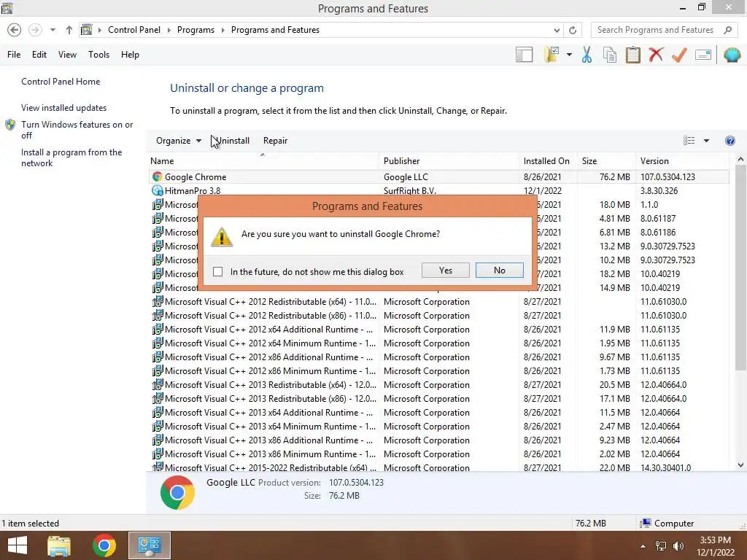Click the warning icon in the dialog

[222, 237]
